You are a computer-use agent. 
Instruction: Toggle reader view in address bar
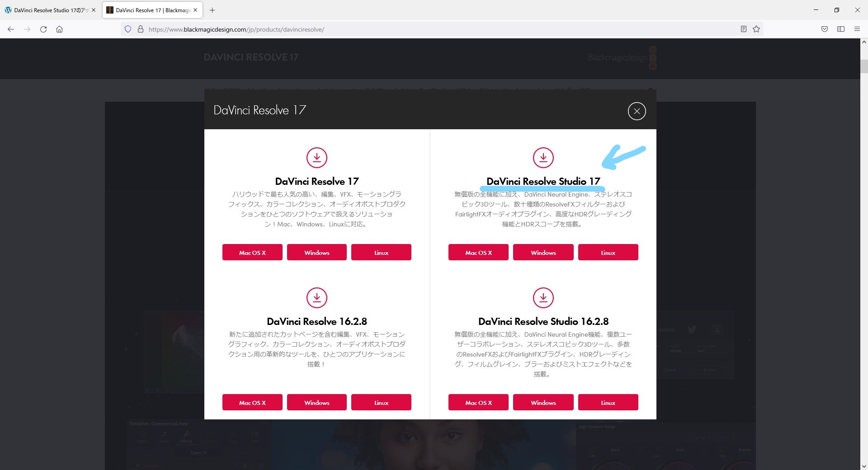[743, 29]
